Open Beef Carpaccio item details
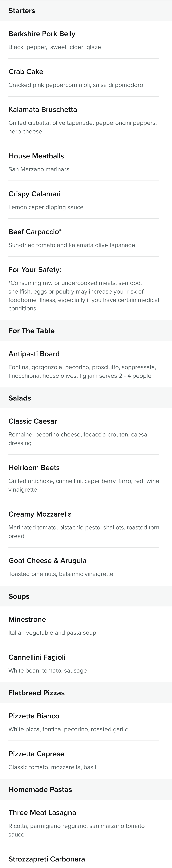The image size is (172, 868). [x=86, y=237]
